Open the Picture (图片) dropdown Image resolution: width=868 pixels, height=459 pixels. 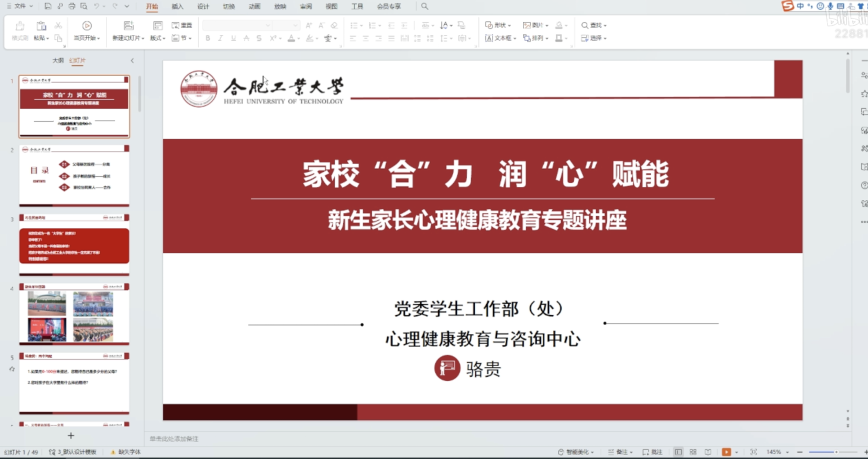pos(536,25)
